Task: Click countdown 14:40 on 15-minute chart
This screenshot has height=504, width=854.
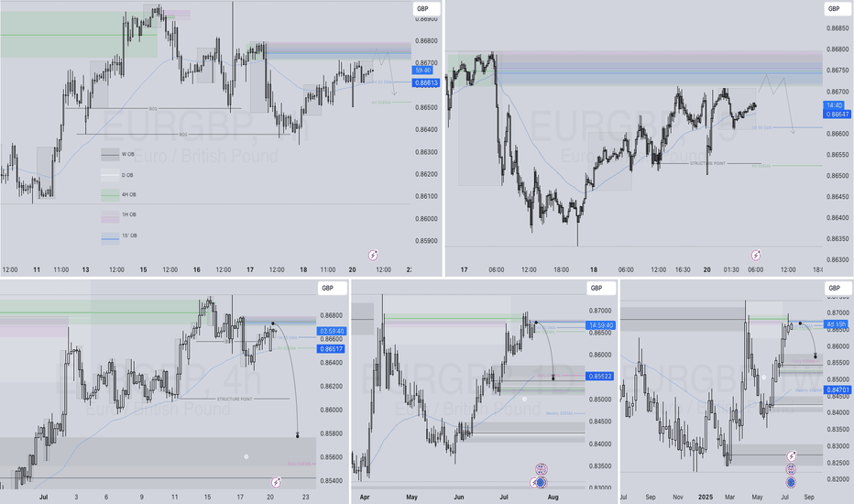Action: tap(835, 105)
